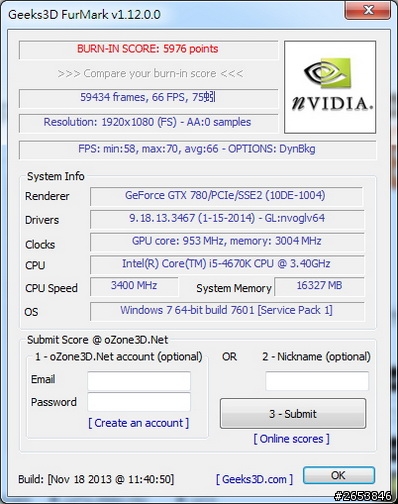Image resolution: width=398 pixels, height=504 pixels.
Task: Click the Intel Core i5-4670K CPU value
Action: point(226,264)
